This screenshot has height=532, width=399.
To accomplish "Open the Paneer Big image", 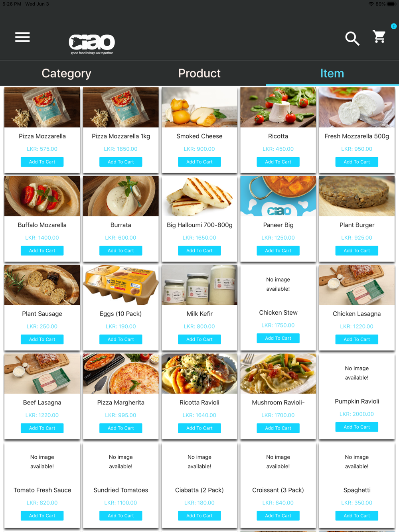I will pyautogui.click(x=278, y=196).
